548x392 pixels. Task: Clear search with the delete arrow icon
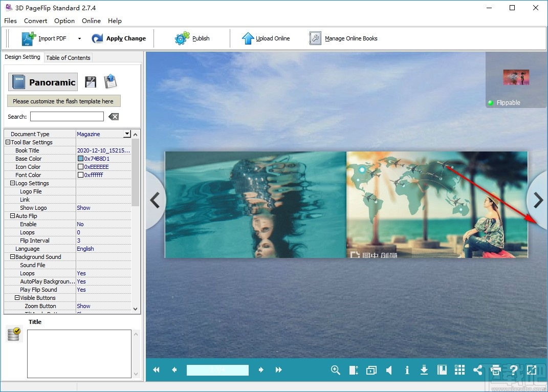(114, 117)
